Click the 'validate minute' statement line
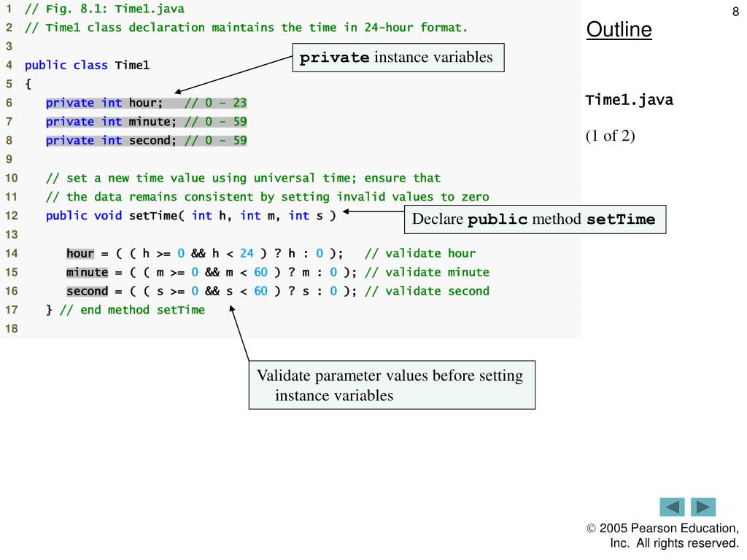The height and width of the screenshot is (560, 747). click(x=278, y=272)
